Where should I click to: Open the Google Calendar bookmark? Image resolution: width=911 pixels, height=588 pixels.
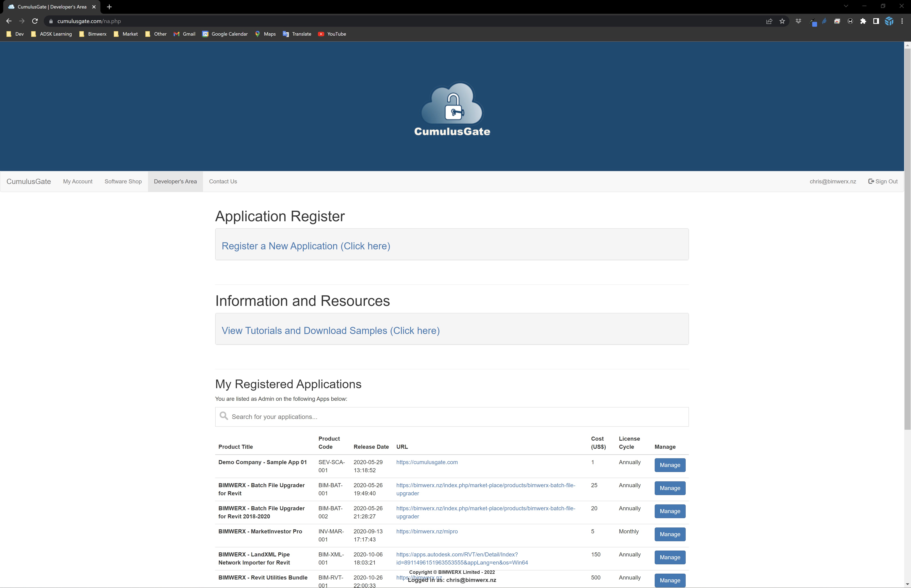225,34
